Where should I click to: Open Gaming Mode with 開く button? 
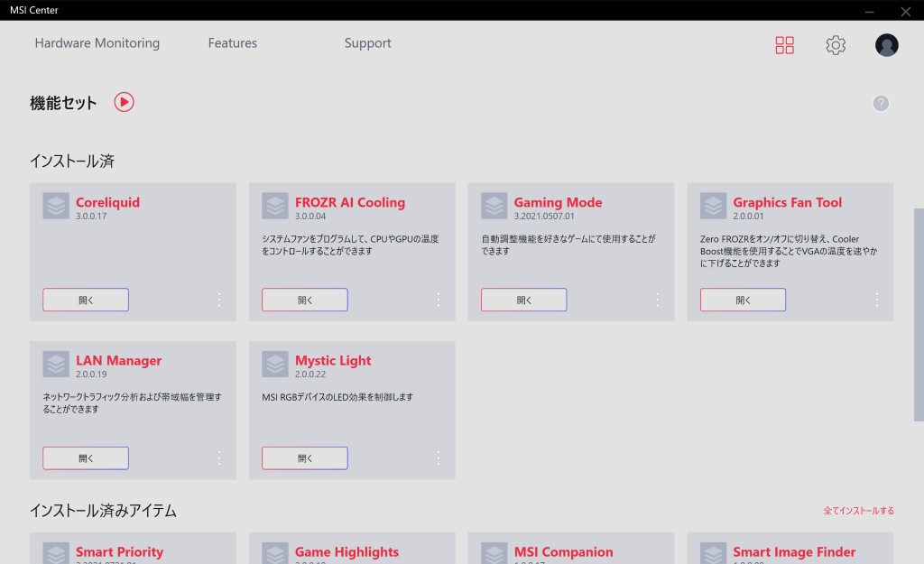click(524, 300)
